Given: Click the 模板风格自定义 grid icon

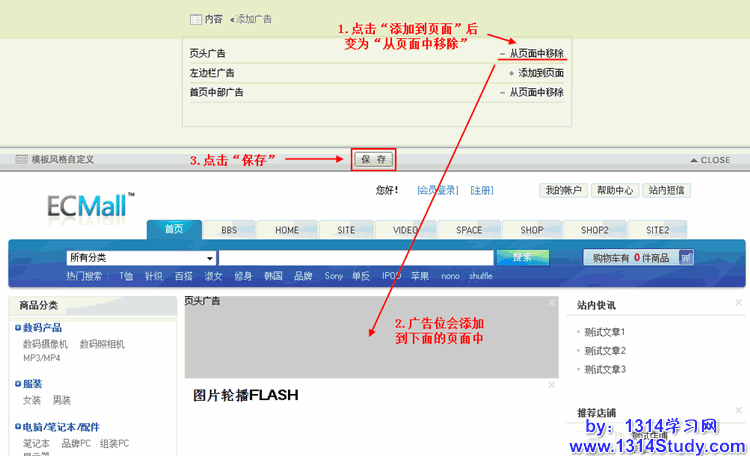Looking at the screenshot, I should coord(20,160).
